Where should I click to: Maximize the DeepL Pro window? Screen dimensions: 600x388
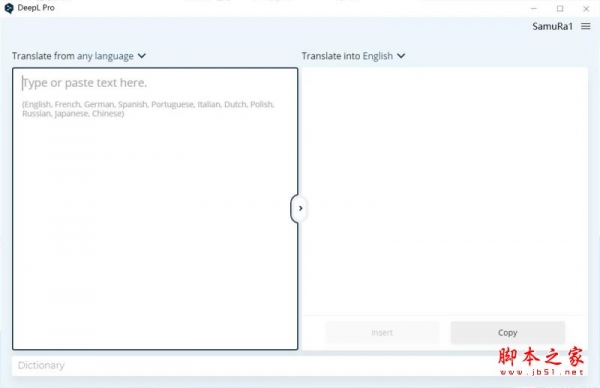coord(560,8)
